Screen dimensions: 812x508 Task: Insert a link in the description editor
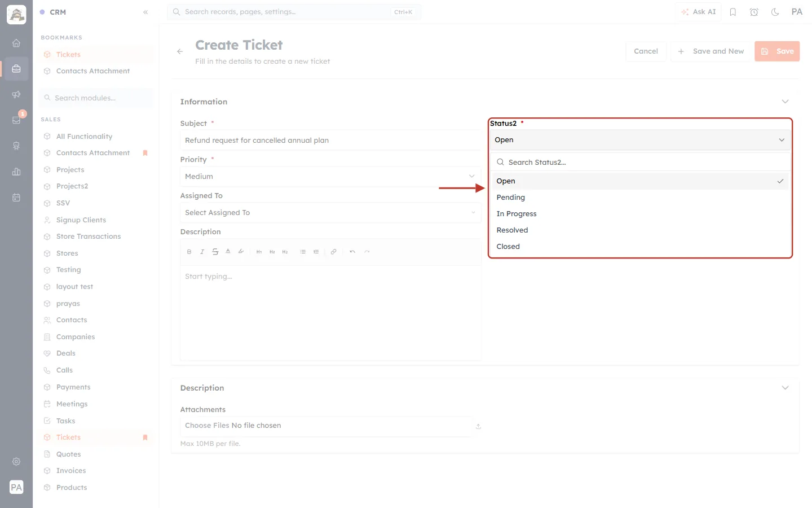333,252
